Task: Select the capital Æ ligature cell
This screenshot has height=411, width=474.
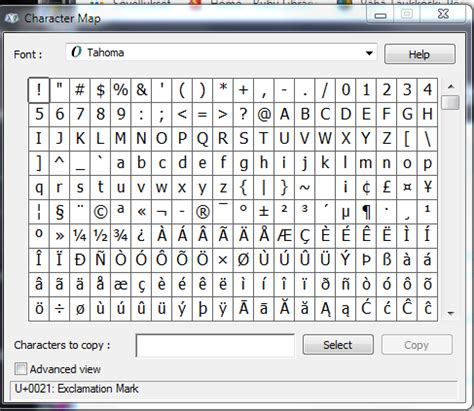Action: click(284, 236)
